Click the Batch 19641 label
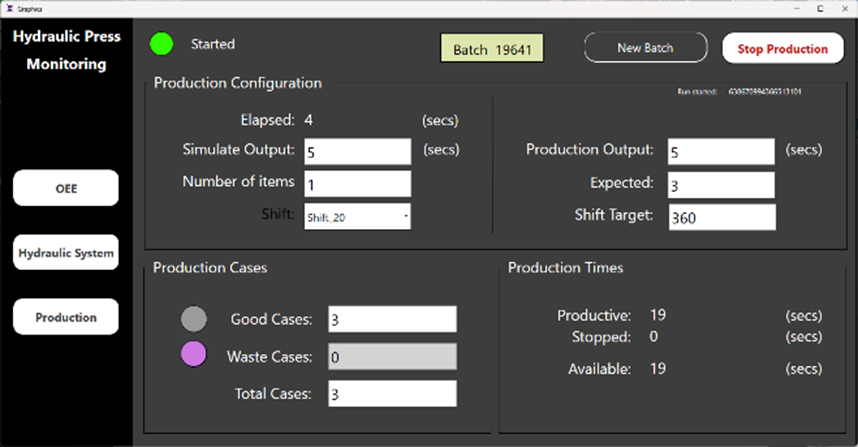Image resolution: width=858 pixels, height=447 pixels. pos(492,48)
